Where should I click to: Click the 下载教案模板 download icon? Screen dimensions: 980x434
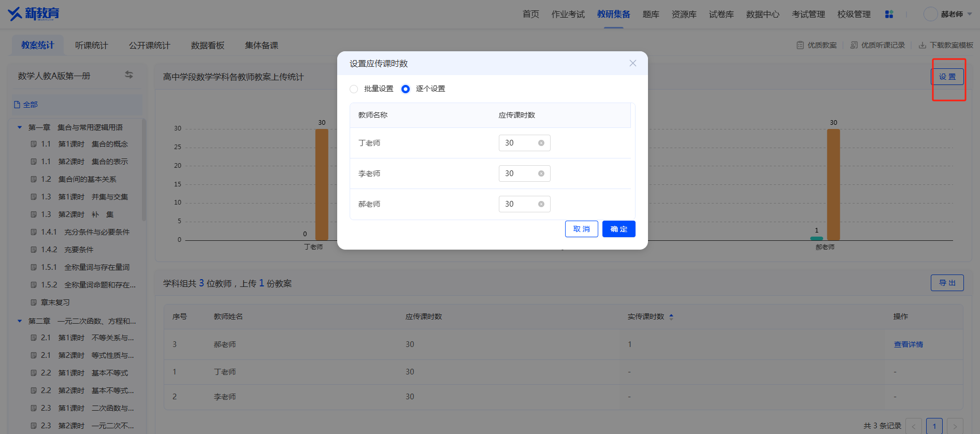(x=923, y=45)
